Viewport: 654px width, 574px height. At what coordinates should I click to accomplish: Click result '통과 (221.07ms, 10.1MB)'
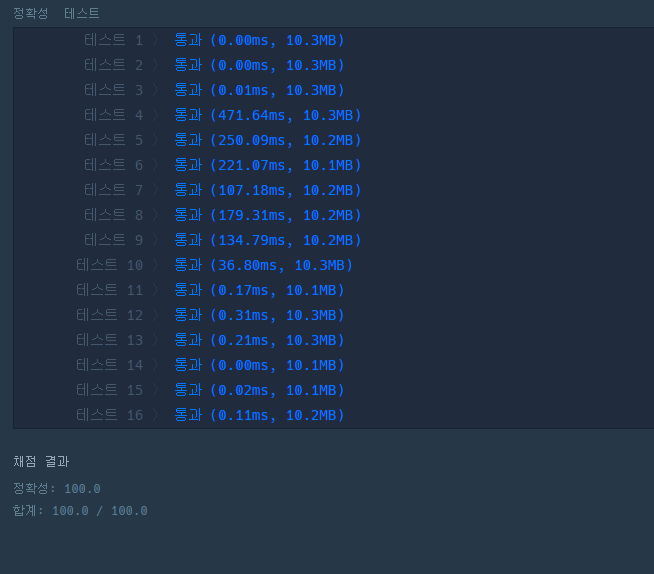268,165
